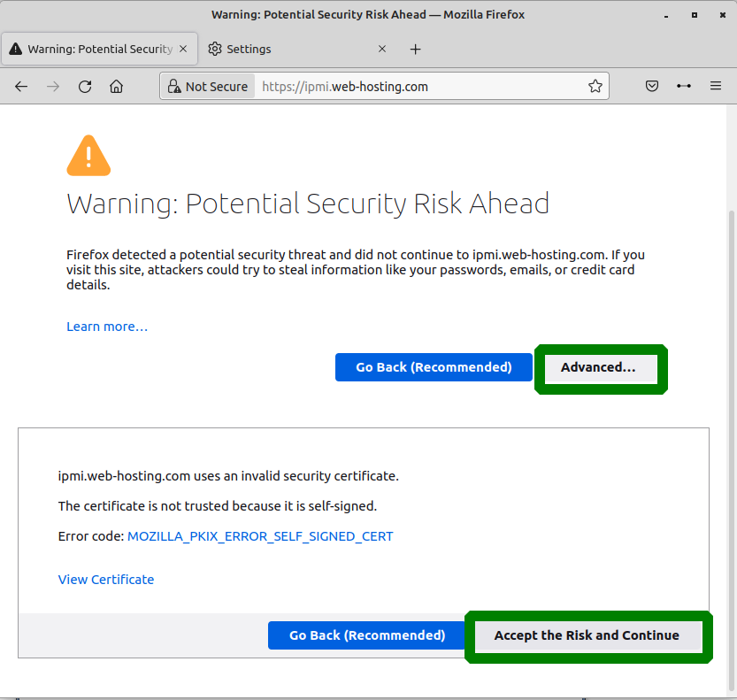737x700 pixels.
Task: Bookmark this page with the star icon
Action: click(x=595, y=87)
